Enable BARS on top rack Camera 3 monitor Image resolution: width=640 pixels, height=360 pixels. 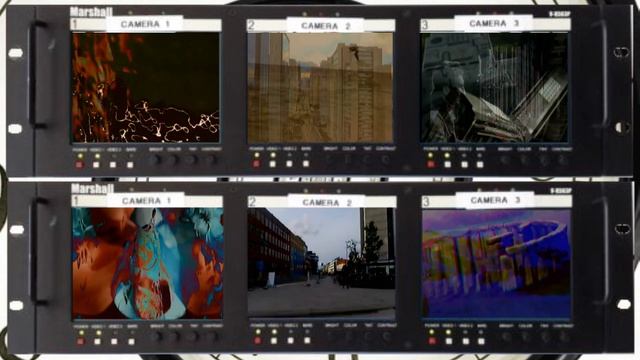click(x=480, y=164)
